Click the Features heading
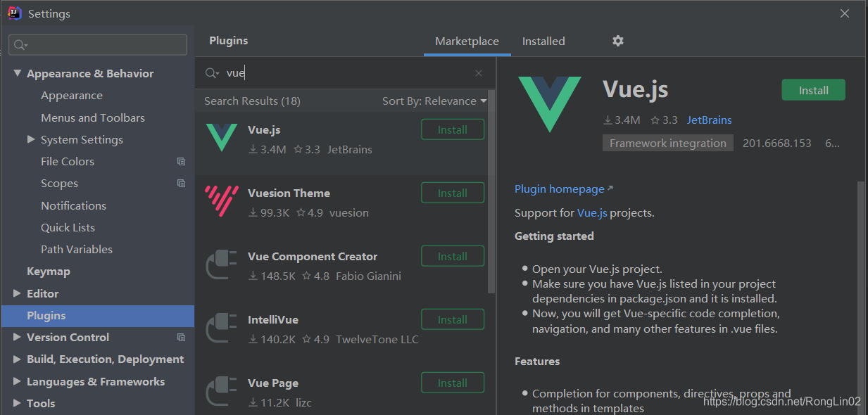Image resolution: width=868 pixels, height=415 pixels. coord(537,362)
